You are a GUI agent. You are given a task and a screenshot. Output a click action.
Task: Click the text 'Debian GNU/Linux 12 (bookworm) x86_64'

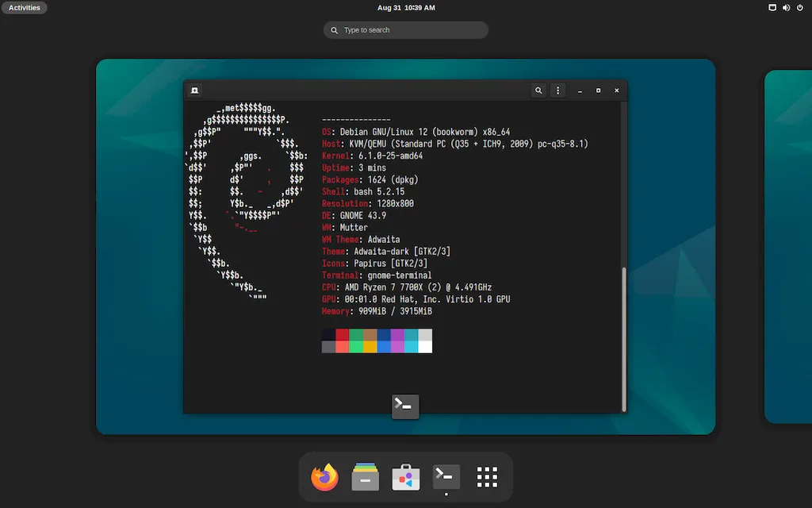pos(425,133)
